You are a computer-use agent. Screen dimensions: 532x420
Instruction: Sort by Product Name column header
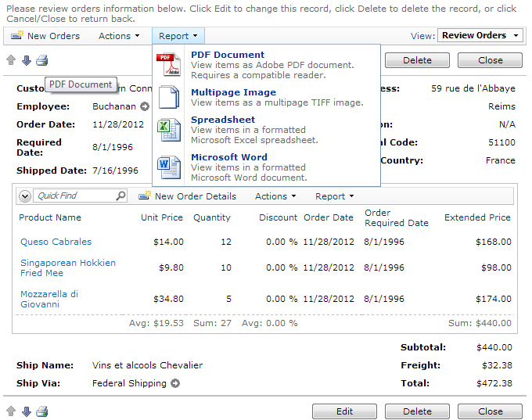(50, 217)
